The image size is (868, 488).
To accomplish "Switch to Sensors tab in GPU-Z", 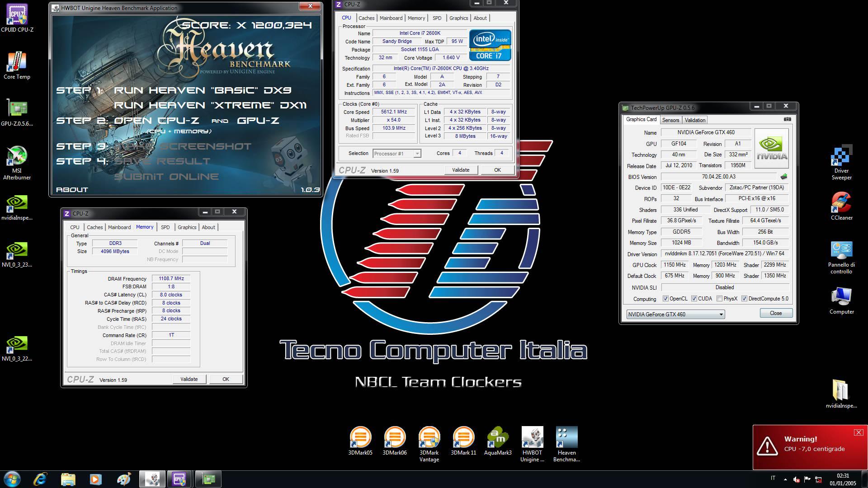I will click(670, 120).
